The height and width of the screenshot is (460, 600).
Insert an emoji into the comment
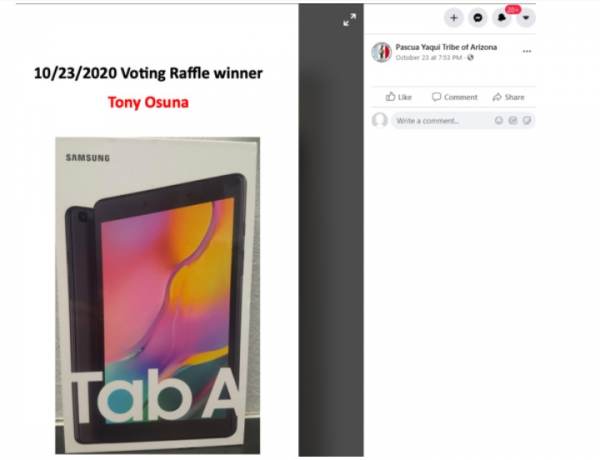pos(499,121)
